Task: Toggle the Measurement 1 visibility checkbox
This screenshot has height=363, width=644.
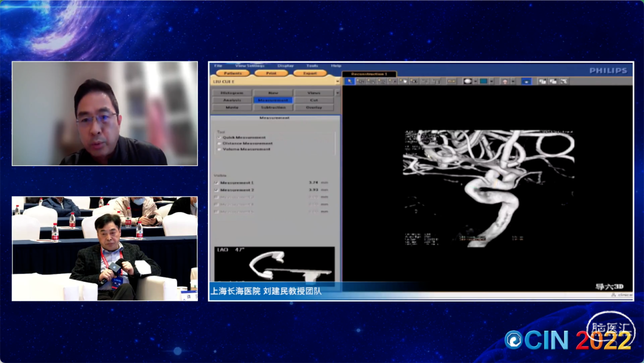Action: 216,183
